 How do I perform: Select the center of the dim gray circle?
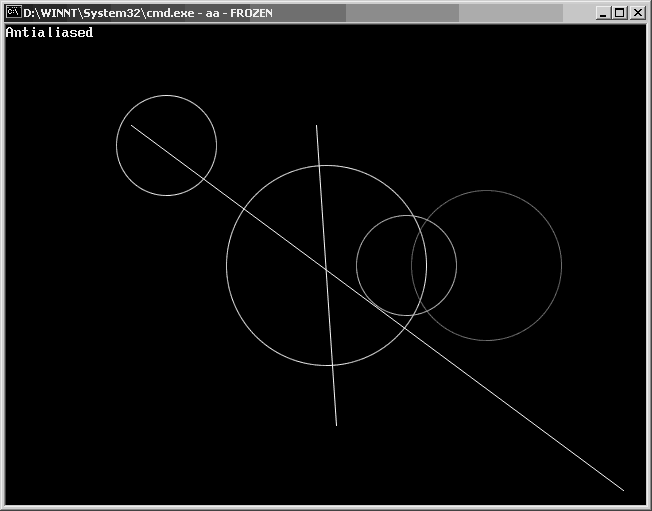[x=486, y=266]
